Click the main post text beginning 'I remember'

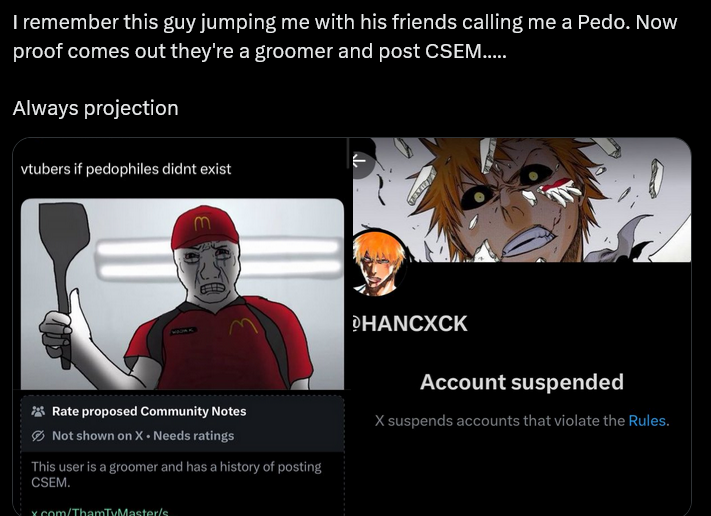click(x=345, y=36)
